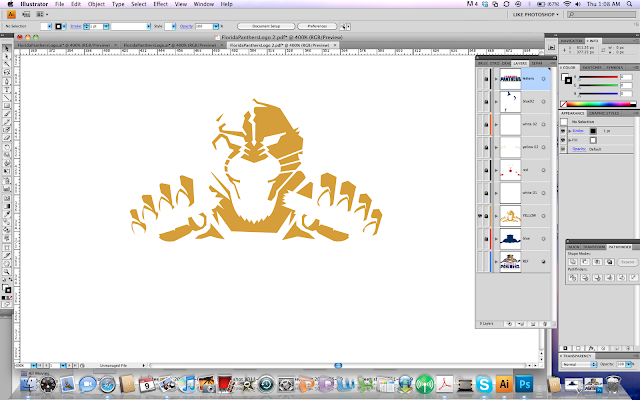Image resolution: width=640 pixels, height=400 pixels.
Task: Select the Direct Selection tool
Action: point(7,56)
